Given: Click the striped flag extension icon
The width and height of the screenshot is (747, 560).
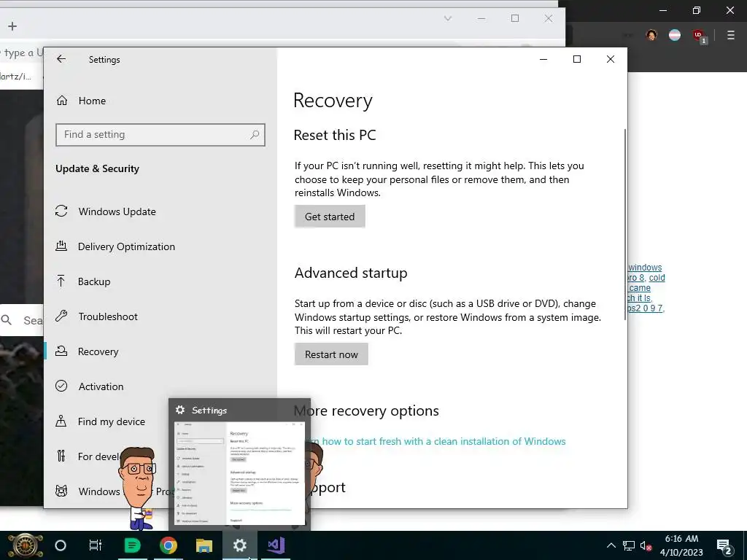Looking at the screenshot, I should pyautogui.click(x=675, y=35).
